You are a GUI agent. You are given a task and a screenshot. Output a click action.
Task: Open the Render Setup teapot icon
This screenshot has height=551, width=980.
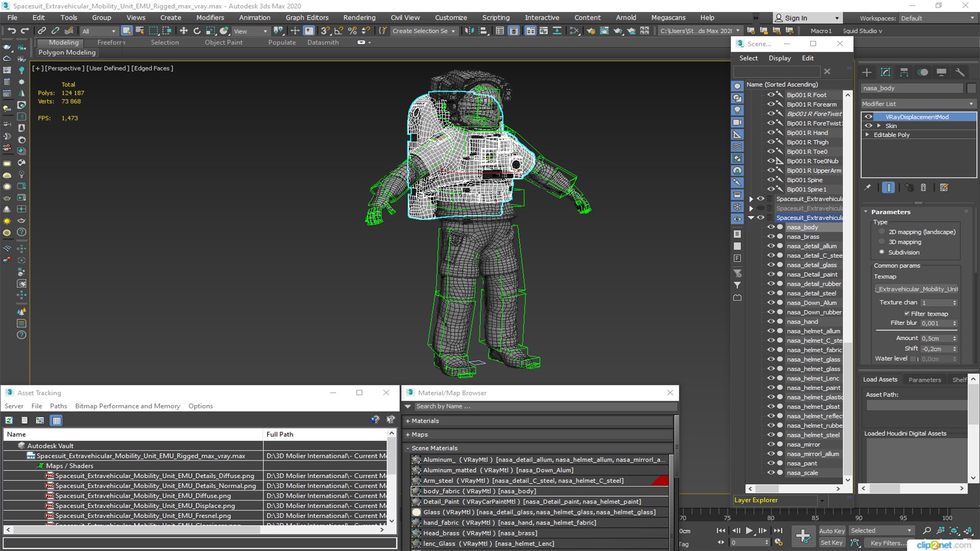click(591, 31)
